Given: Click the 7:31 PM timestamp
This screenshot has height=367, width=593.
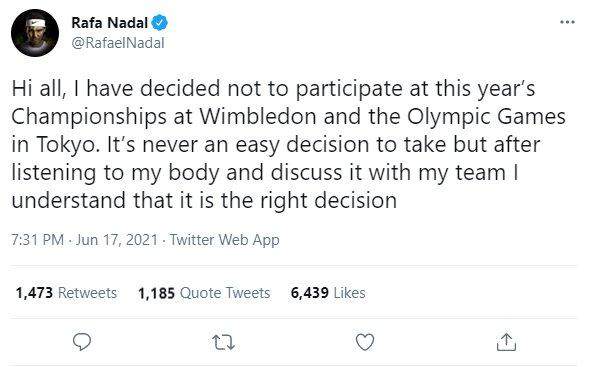Looking at the screenshot, I should coord(37,240).
